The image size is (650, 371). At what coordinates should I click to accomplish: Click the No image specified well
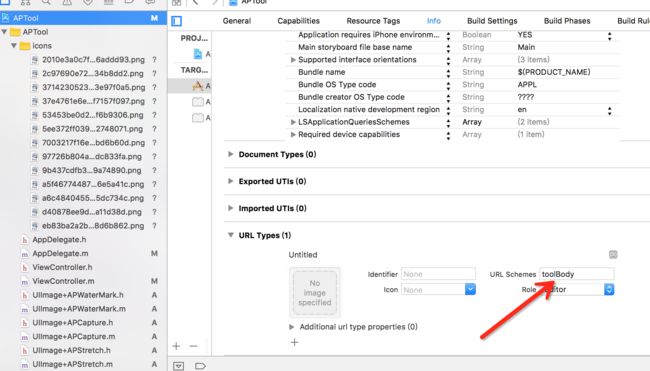[315, 292]
